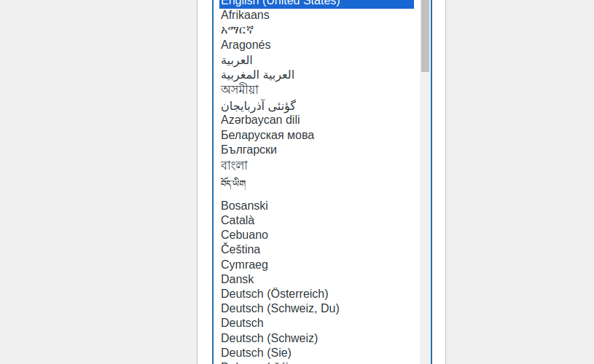The width and height of the screenshot is (594, 364).
Task: Choose plain Deutsch language entry
Action: [x=242, y=323]
